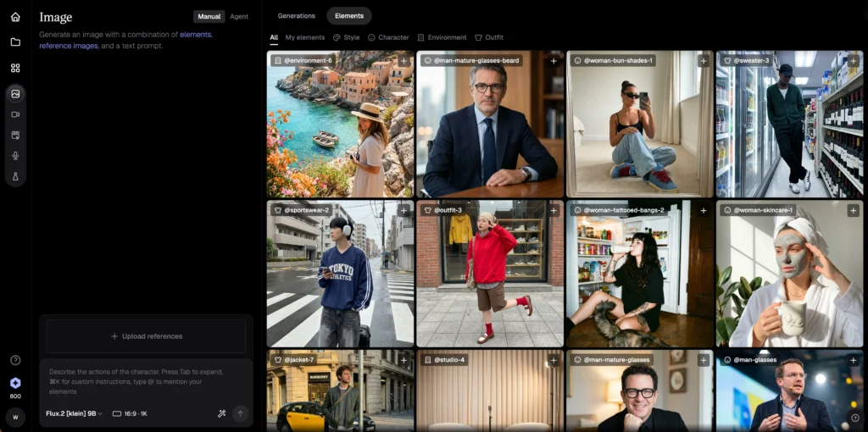Switch to the Generations tab
Viewport: 868px width, 432px height.
pyautogui.click(x=297, y=16)
